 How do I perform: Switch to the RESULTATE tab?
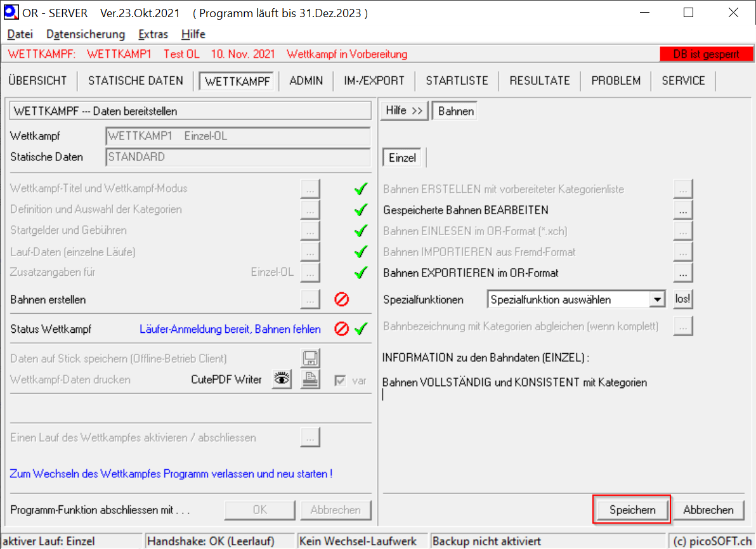[539, 81]
